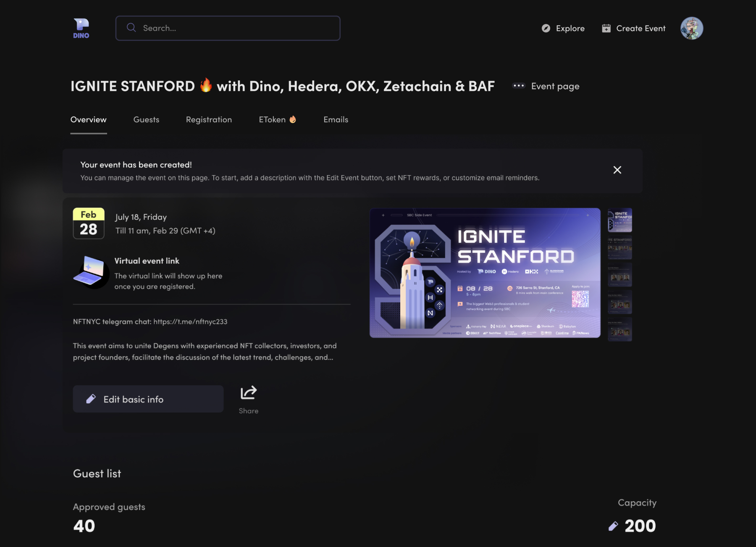The image size is (756, 547).
Task: Open the Event page link
Action: (x=555, y=86)
